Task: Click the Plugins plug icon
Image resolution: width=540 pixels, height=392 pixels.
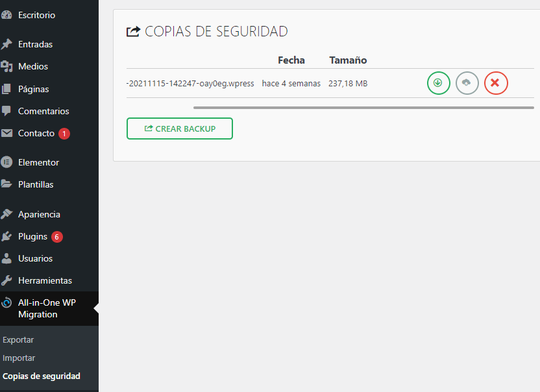Action: point(6,236)
